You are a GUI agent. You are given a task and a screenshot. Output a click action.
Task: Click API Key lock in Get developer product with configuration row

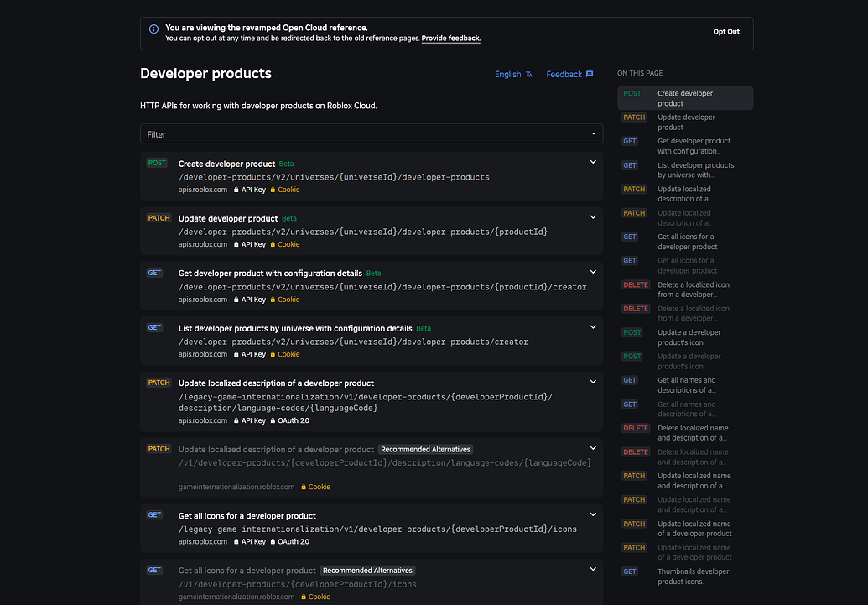(236, 300)
